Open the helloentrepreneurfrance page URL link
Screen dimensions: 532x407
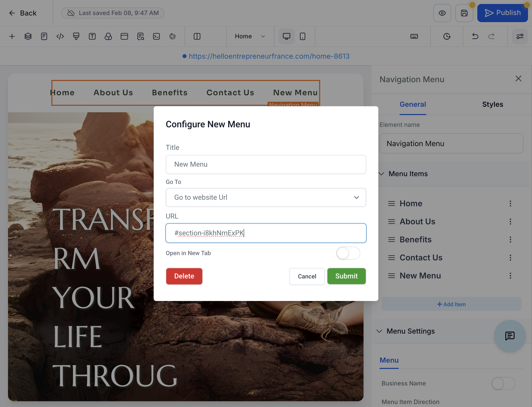coord(269,56)
